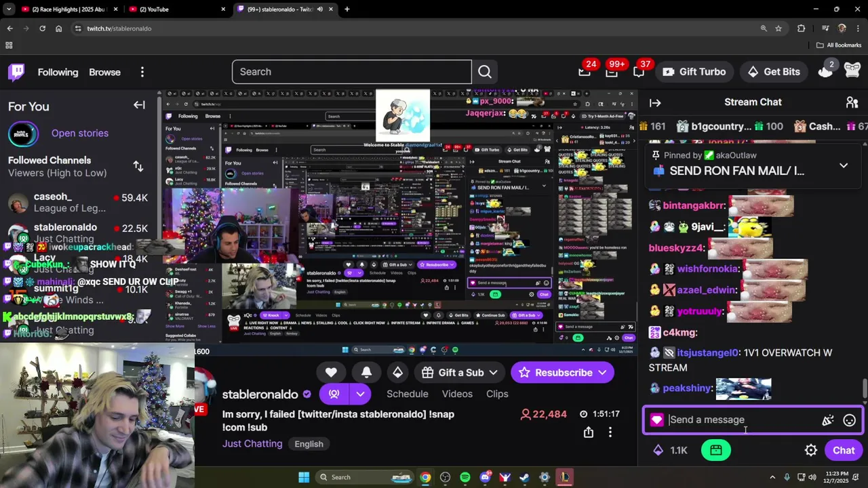This screenshot has height=488, width=868.
Task: Reload the current page
Action: click(42, 28)
